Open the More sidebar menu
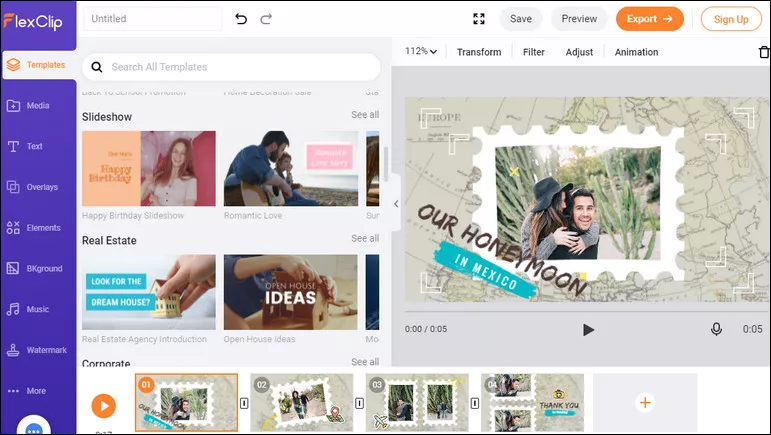This screenshot has width=771, height=435. coord(27,391)
